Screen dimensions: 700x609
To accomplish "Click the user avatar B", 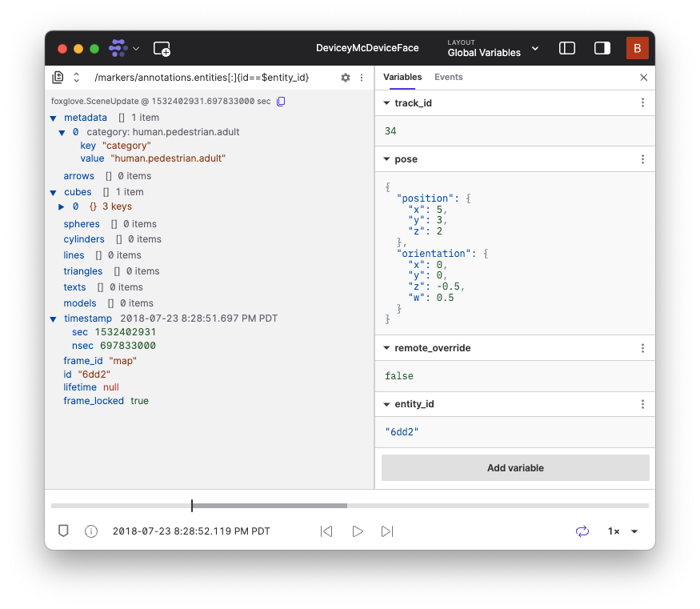I will click(637, 48).
